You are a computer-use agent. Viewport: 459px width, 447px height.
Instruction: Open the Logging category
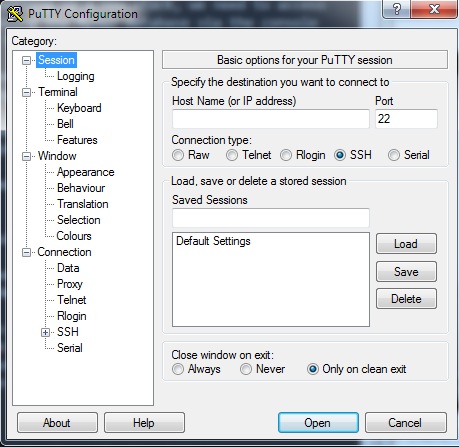(76, 76)
